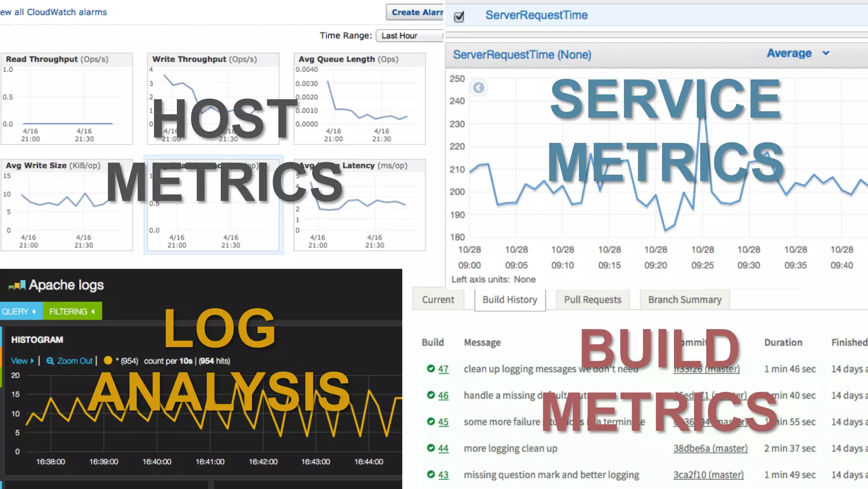Open build number 46

tap(443, 395)
